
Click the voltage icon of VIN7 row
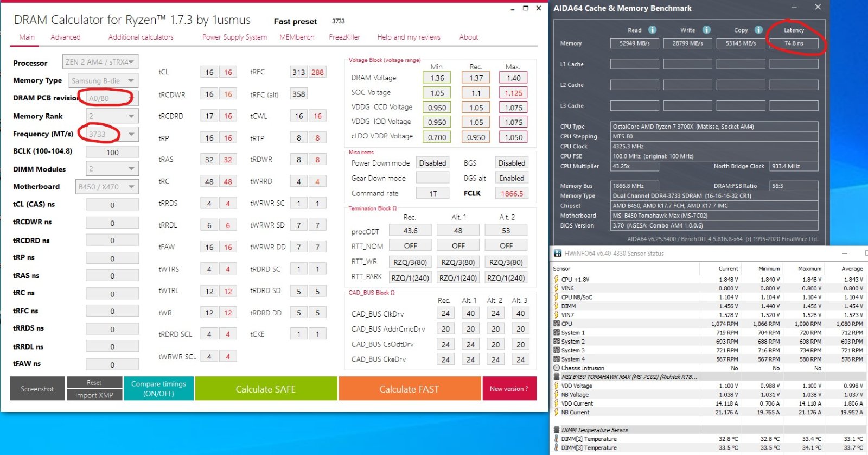point(556,315)
